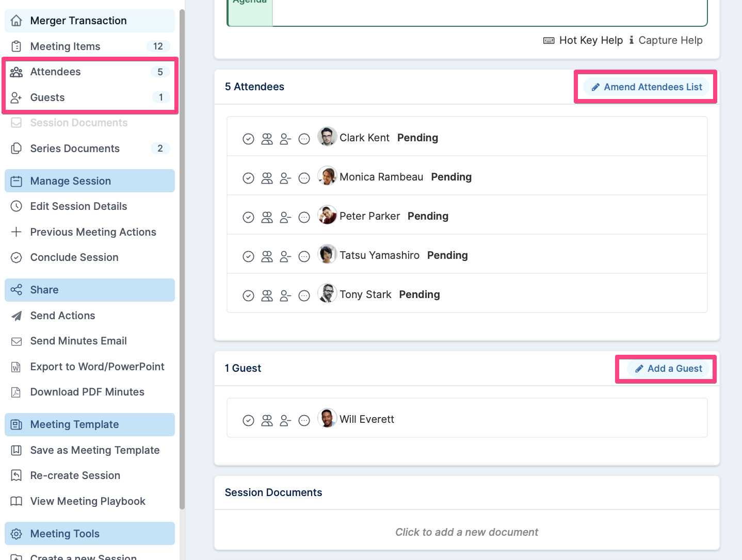
Task: Click Add a Guest button
Action: tap(668, 369)
